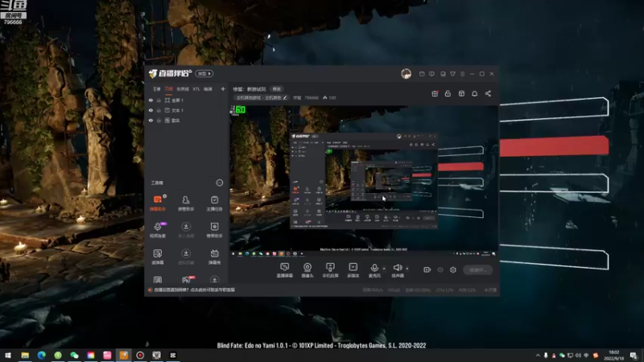Viewport: 644px width, 362px height.
Task: Click the CPU:12% status entry
Action: pos(445,290)
